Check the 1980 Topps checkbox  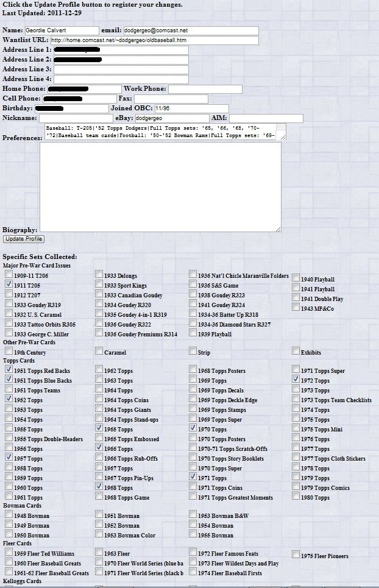[296, 496]
